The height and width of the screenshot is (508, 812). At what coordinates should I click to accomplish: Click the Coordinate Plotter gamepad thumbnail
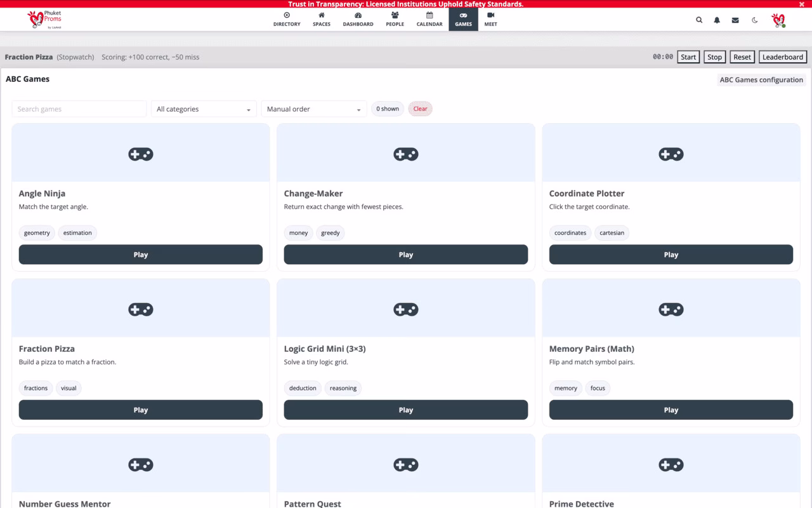tap(671, 154)
